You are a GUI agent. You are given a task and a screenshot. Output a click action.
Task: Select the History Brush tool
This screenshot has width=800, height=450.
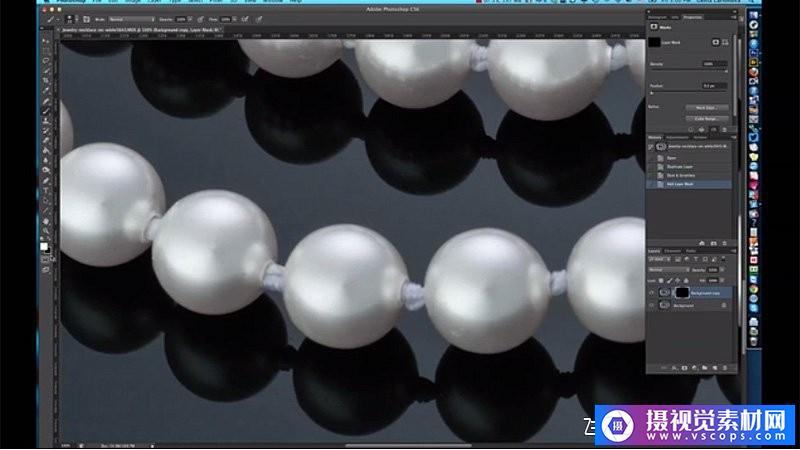point(46,131)
